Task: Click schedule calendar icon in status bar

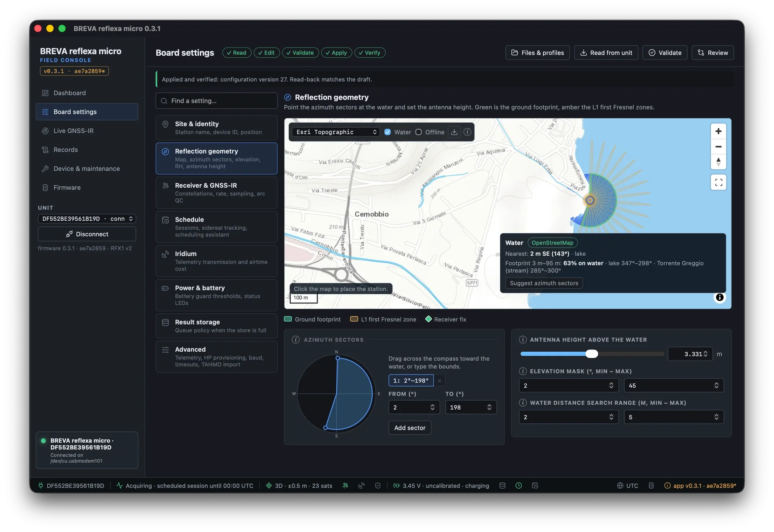Action: [535, 486]
